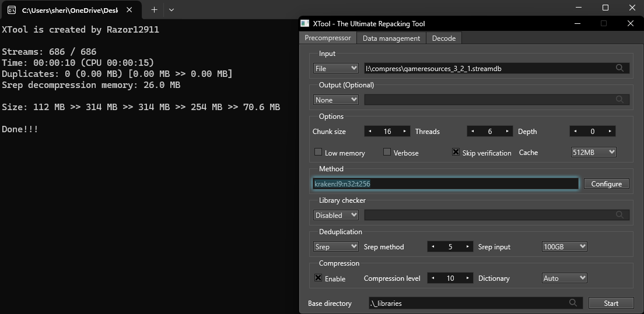644x314 pixels.
Task: Increase Srep method with right arrow
Action: tap(467, 246)
